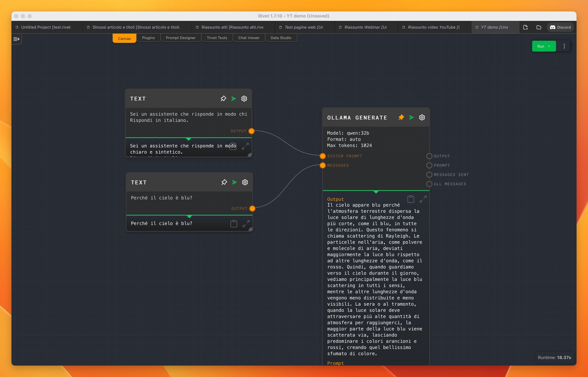This screenshot has width=588, height=377.
Task: Unpin the Ollama Generate node
Action: [x=401, y=118]
